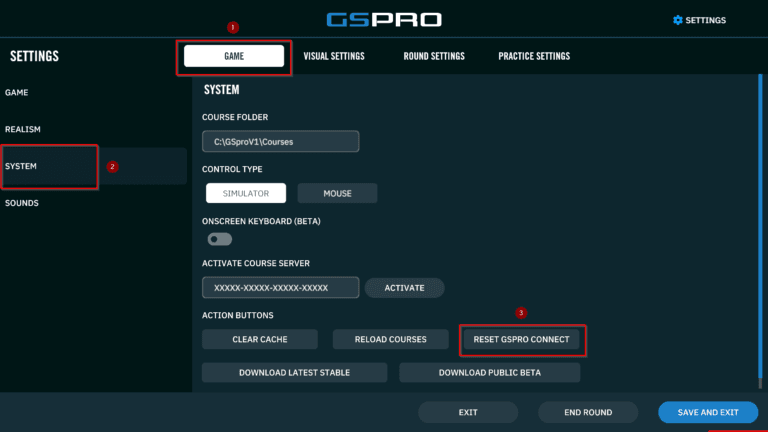Click the Exit button

click(468, 412)
